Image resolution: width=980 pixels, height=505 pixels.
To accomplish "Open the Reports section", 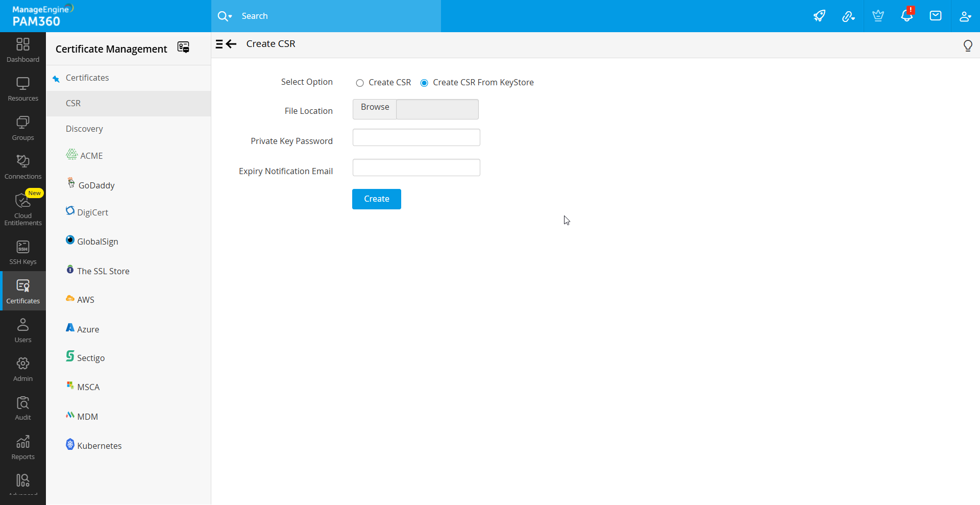I will click(23, 448).
